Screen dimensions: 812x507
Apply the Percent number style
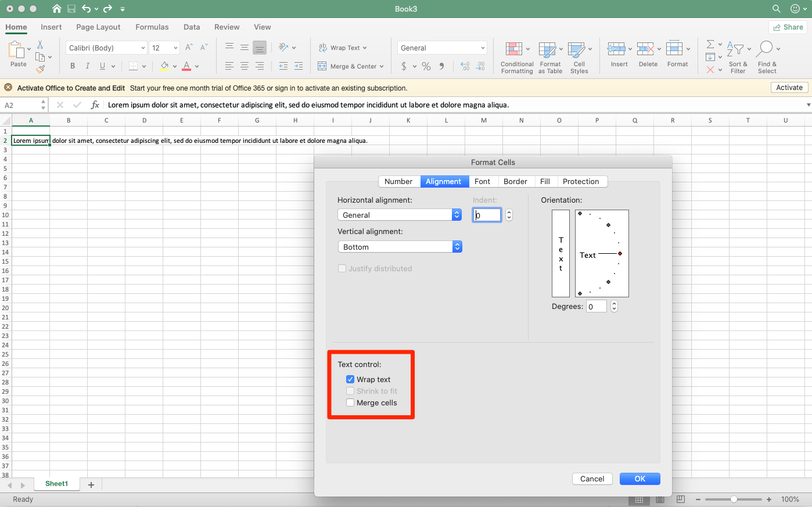426,66
